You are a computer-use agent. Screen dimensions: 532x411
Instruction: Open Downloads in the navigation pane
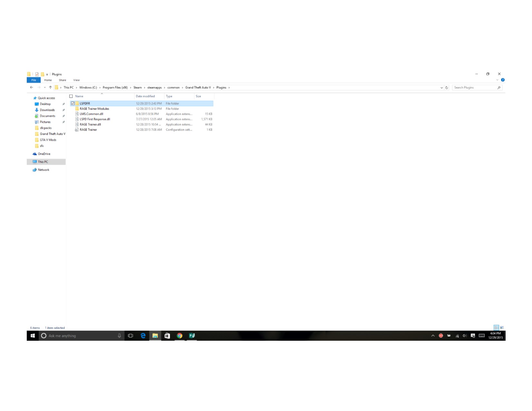point(47,110)
